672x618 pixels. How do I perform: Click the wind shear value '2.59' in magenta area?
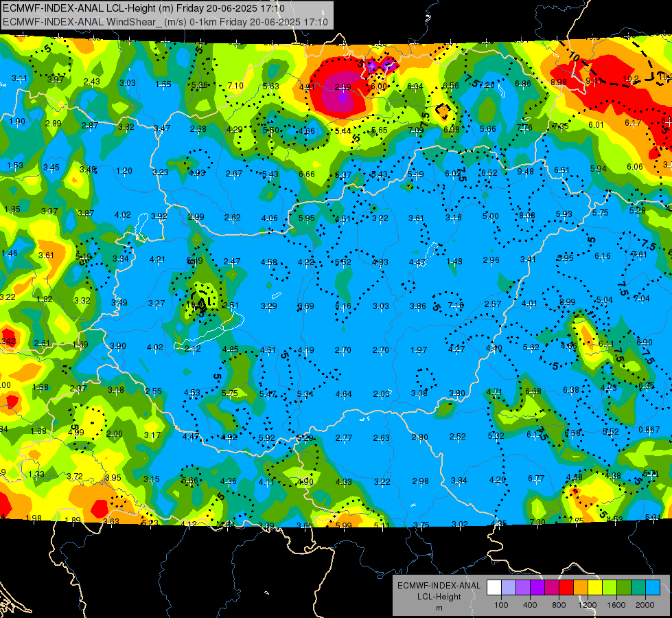343,87
